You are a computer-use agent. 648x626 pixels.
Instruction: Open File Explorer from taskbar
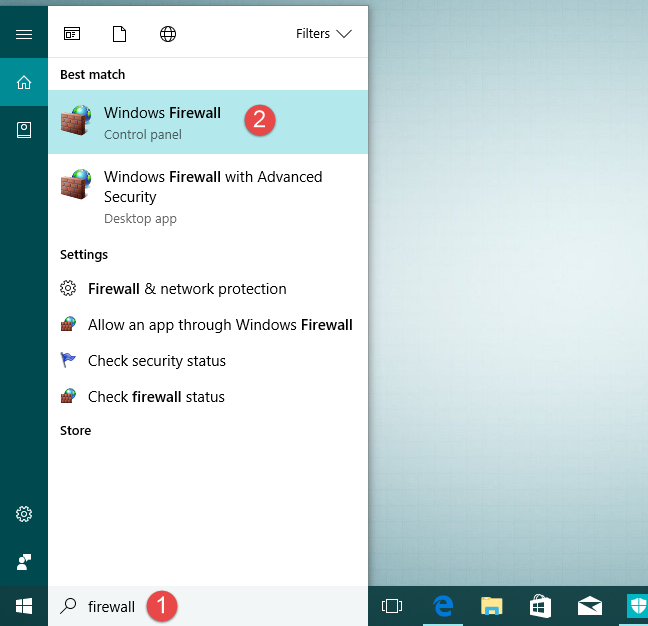tap(491, 606)
